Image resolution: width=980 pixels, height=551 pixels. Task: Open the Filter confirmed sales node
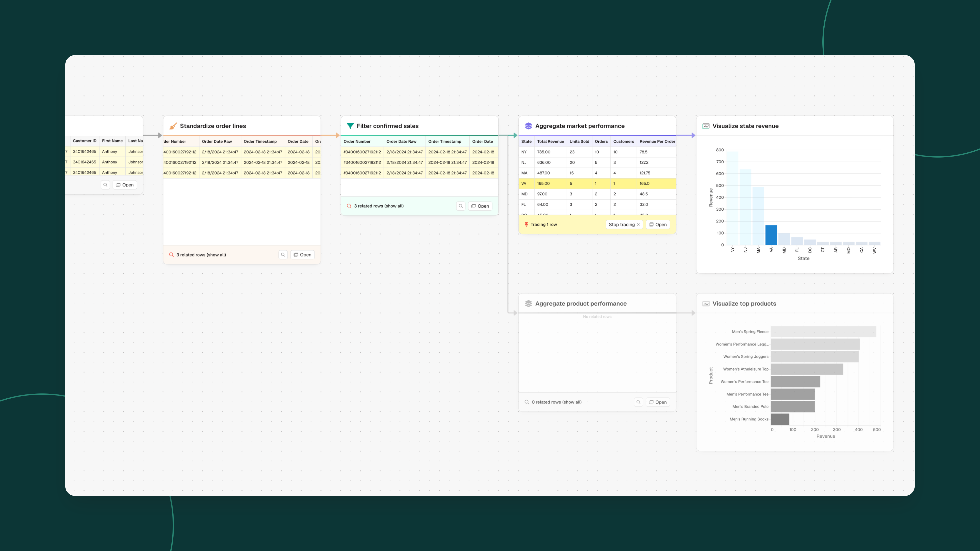coord(480,206)
